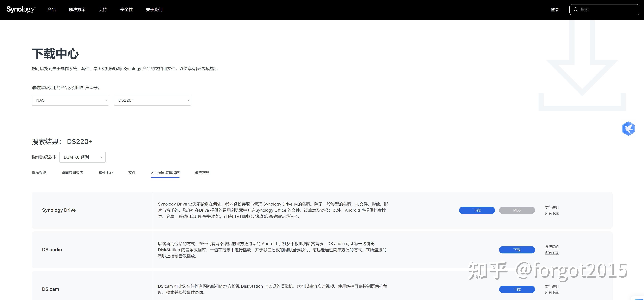Download Synology Drive Android app

click(477, 210)
